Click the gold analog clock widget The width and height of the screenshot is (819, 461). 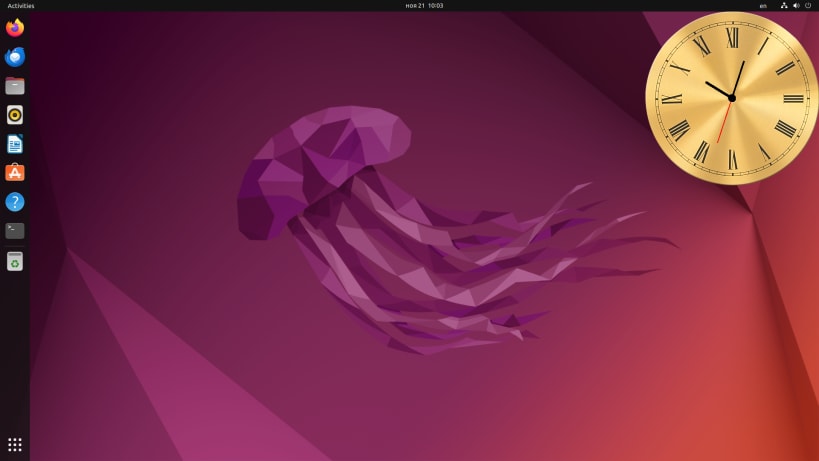coord(732,98)
